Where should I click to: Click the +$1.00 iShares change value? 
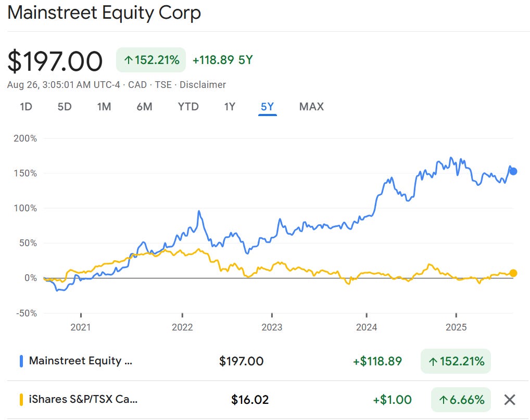click(392, 400)
